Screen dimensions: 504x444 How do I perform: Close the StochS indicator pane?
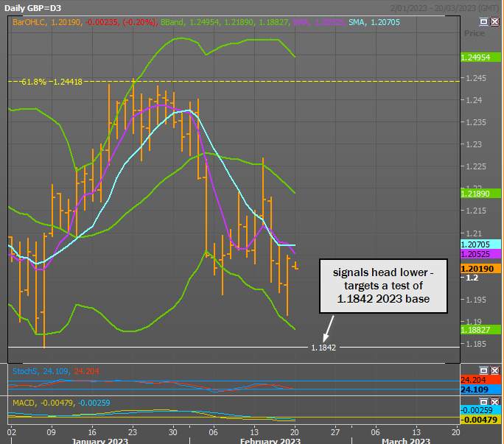click(494, 370)
